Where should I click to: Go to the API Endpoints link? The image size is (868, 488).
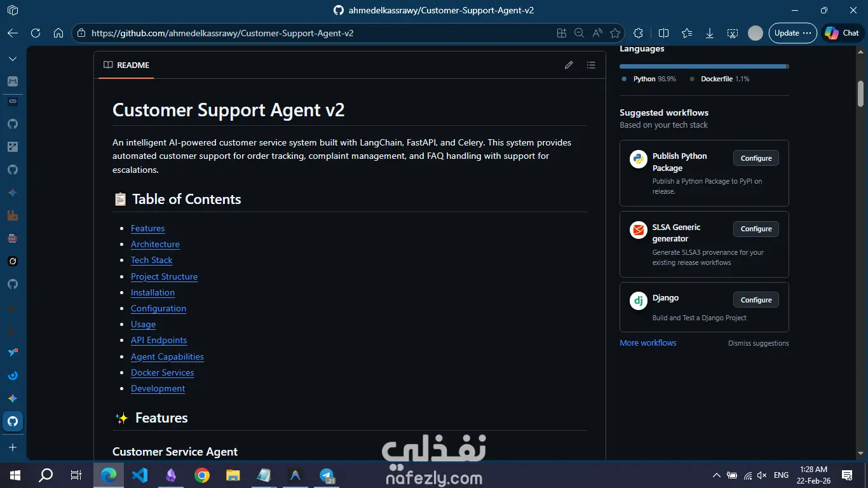click(x=159, y=340)
